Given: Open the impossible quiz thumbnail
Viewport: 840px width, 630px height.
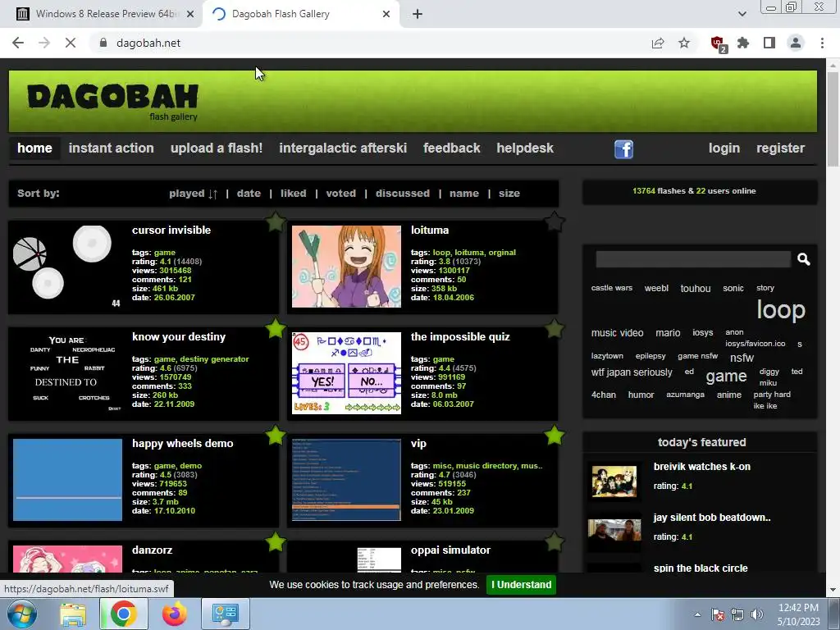Looking at the screenshot, I should coord(346,373).
